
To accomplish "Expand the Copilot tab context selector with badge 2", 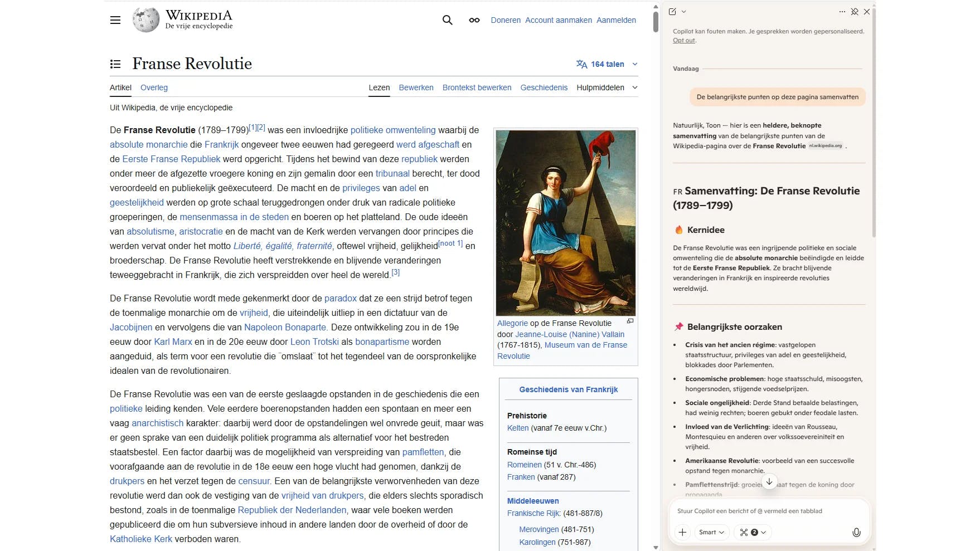I will (753, 532).
